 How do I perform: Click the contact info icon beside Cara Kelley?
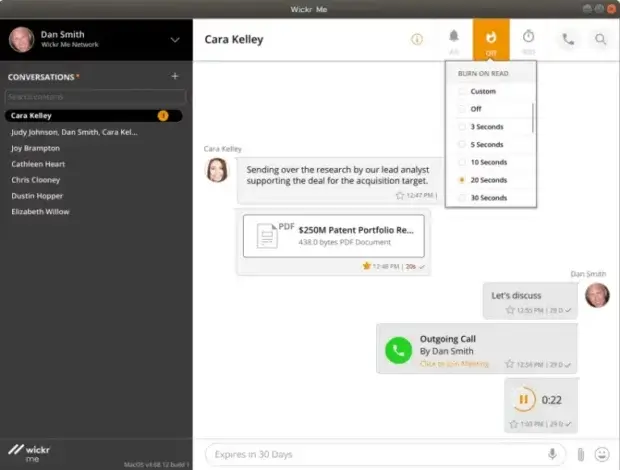[417, 40]
